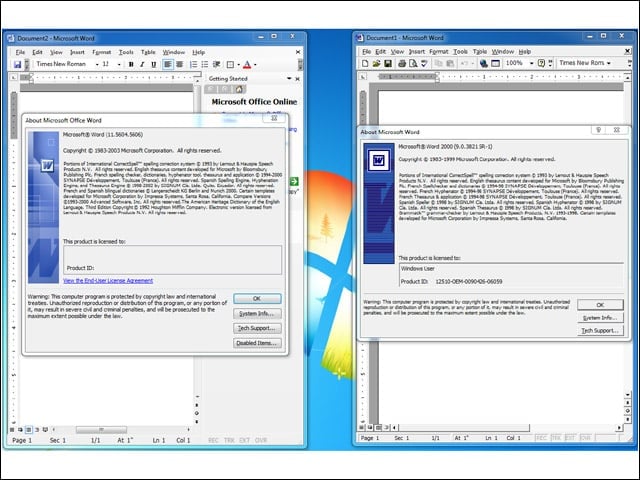Open View the End-User License Agreement link
The width and height of the screenshot is (640, 480).
pyautogui.click(x=108, y=280)
